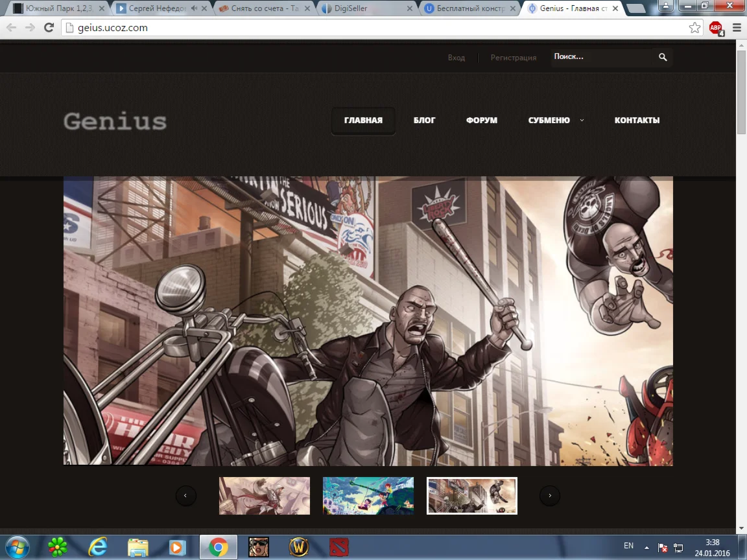Viewport: 747px width, 560px height.
Task: Select the colorful cartoon slide thumbnail
Action: pyautogui.click(x=368, y=496)
